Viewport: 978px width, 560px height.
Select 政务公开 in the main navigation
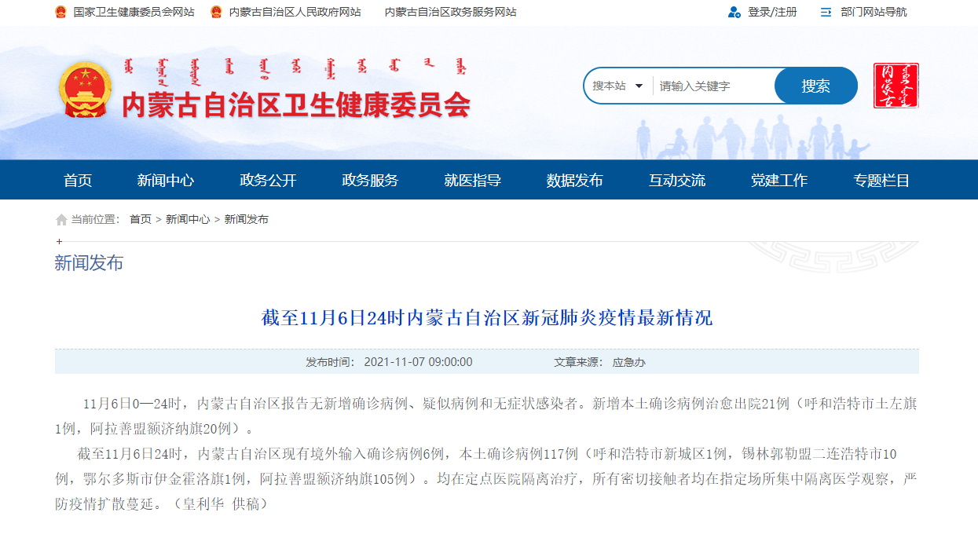pyautogui.click(x=268, y=180)
